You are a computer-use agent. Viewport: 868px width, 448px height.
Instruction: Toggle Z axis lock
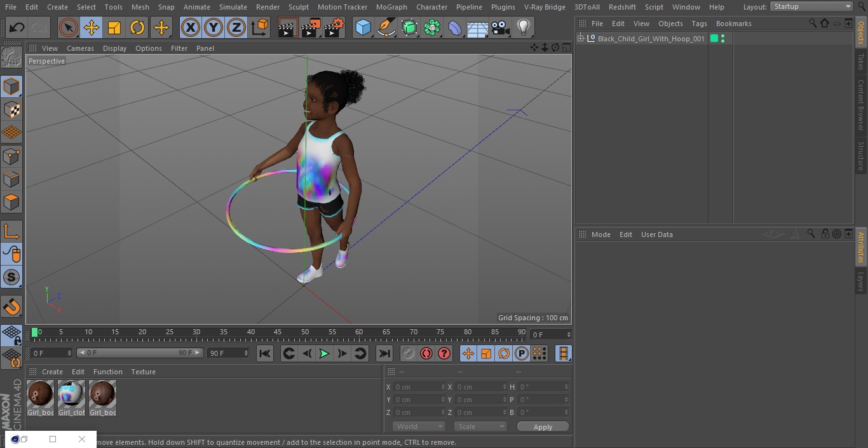[x=236, y=28]
